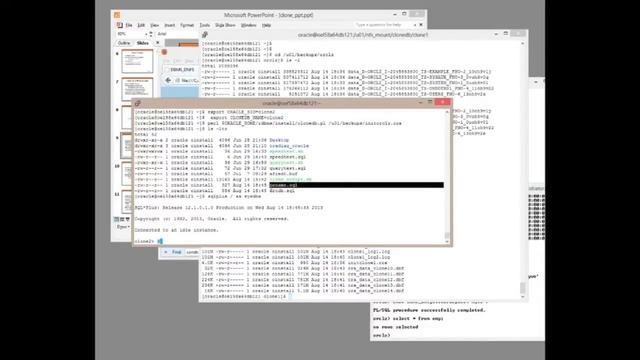Click the Desktop directory entry
This screenshot has width=640, height=360.
click(279, 140)
